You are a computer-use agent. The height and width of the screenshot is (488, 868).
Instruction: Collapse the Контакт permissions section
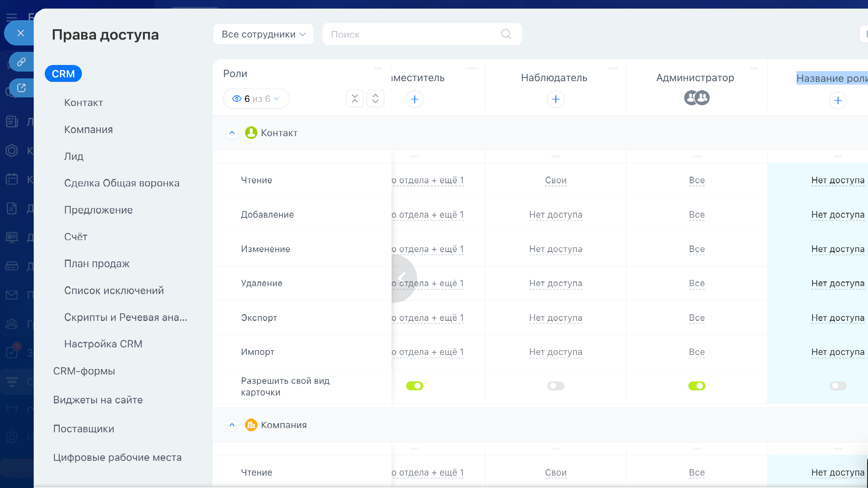(x=232, y=133)
